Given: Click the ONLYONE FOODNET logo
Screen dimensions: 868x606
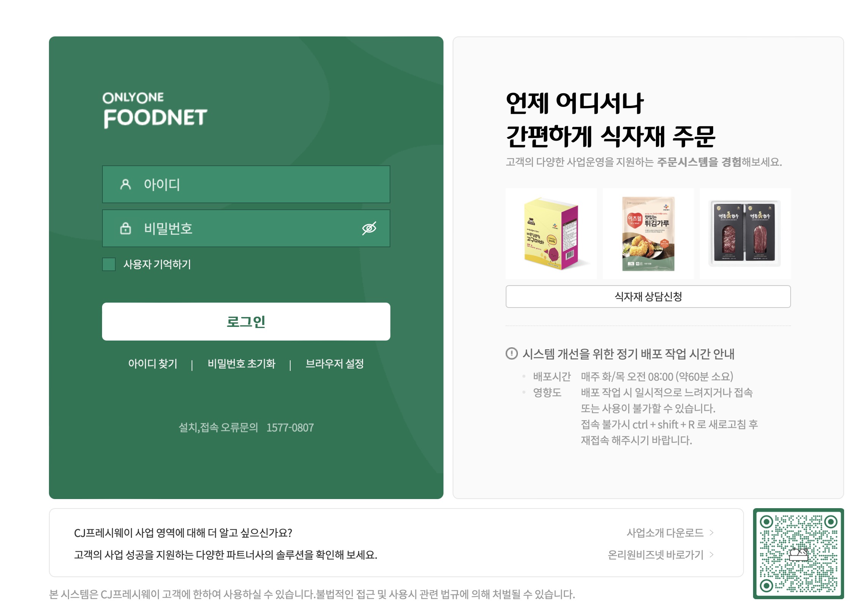Looking at the screenshot, I should tap(154, 110).
